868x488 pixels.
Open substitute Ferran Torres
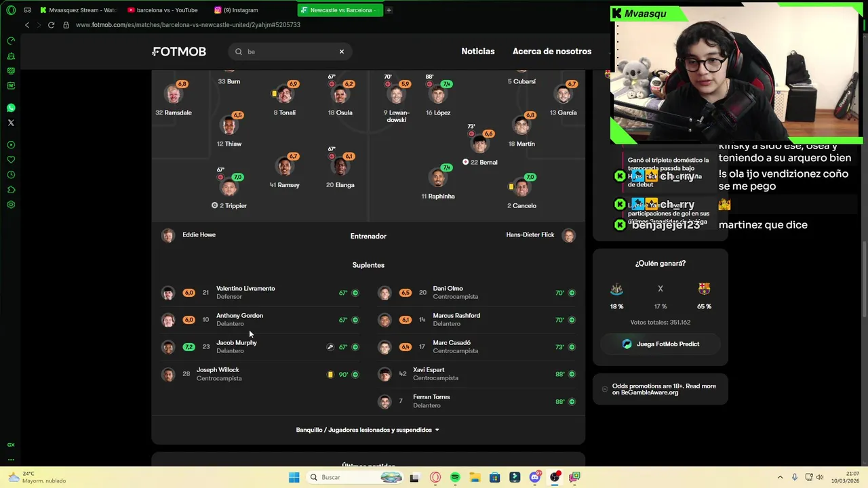[477, 401]
